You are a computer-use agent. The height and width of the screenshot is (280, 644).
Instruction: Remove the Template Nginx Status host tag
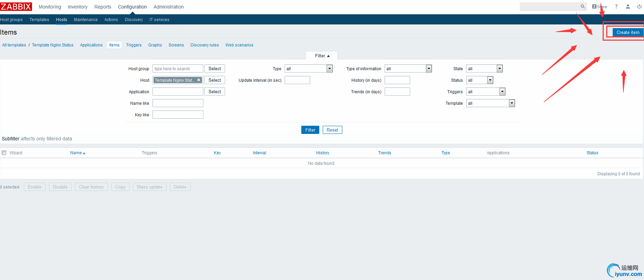[x=199, y=80]
